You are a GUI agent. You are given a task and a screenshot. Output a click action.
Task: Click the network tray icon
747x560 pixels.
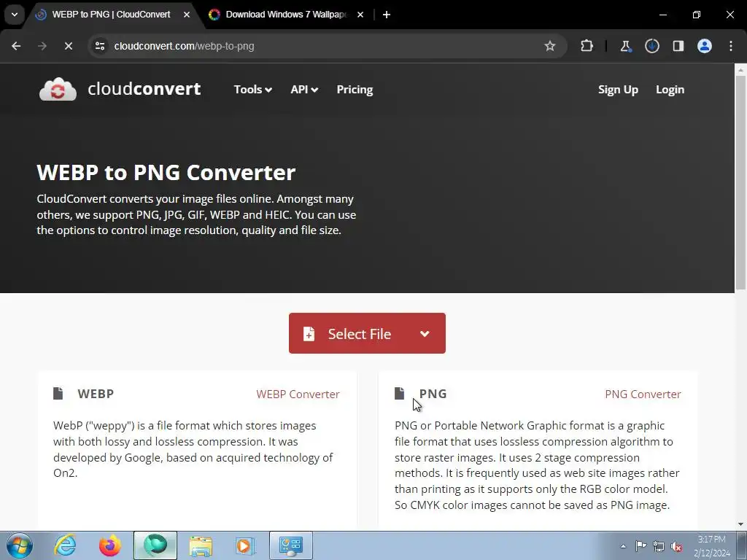(x=659, y=546)
